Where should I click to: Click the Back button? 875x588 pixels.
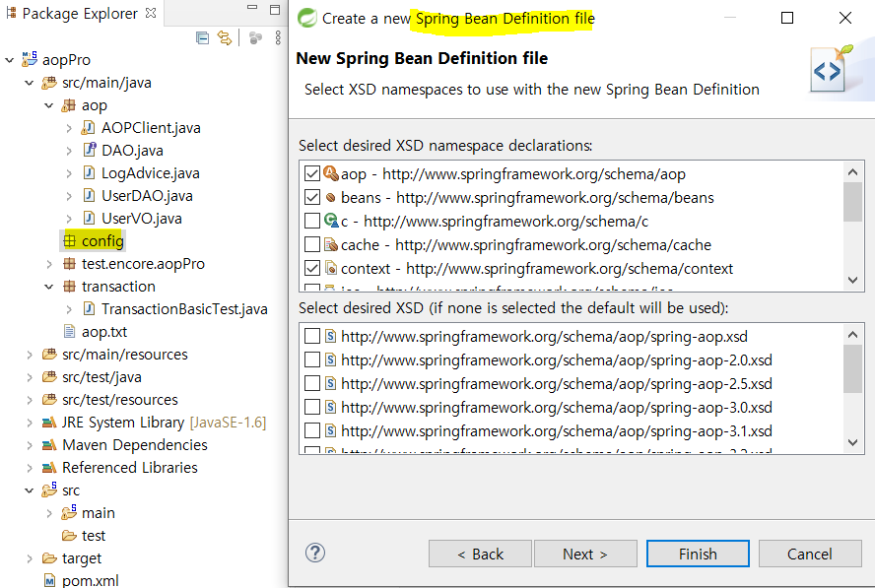point(480,554)
